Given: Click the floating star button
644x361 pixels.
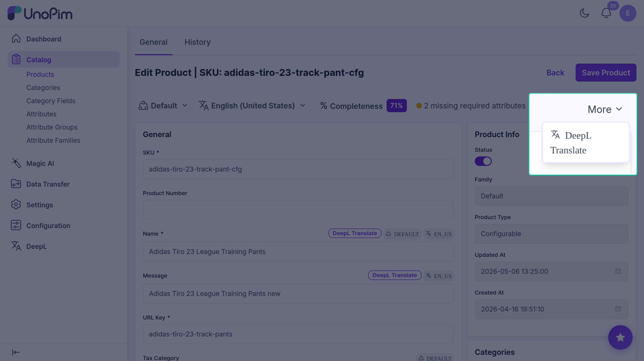Looking at the screenshot, I should click(x=620, y=338).
